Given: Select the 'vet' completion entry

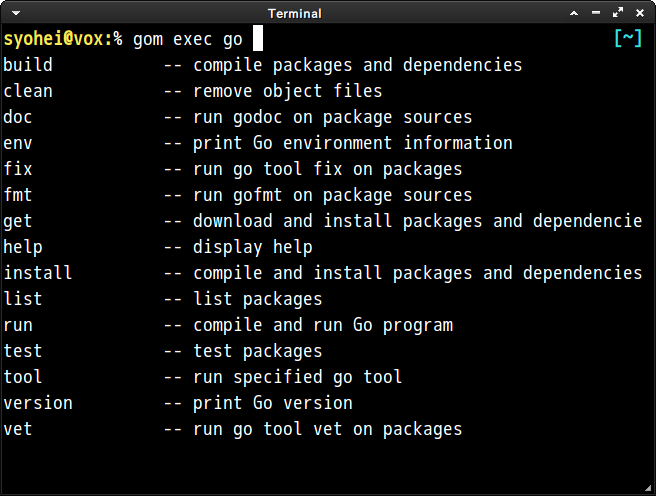Looking at the screenshot, I should (18, 429).
